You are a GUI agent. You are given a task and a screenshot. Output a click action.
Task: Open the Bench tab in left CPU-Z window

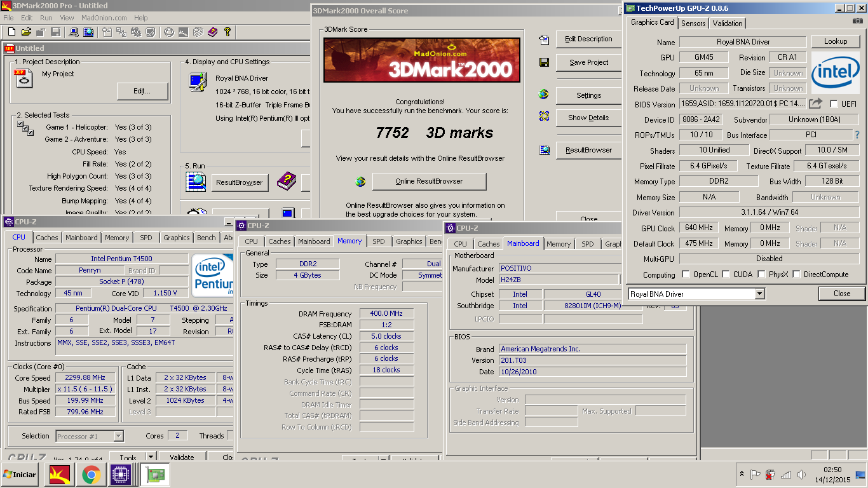point(206,238)
